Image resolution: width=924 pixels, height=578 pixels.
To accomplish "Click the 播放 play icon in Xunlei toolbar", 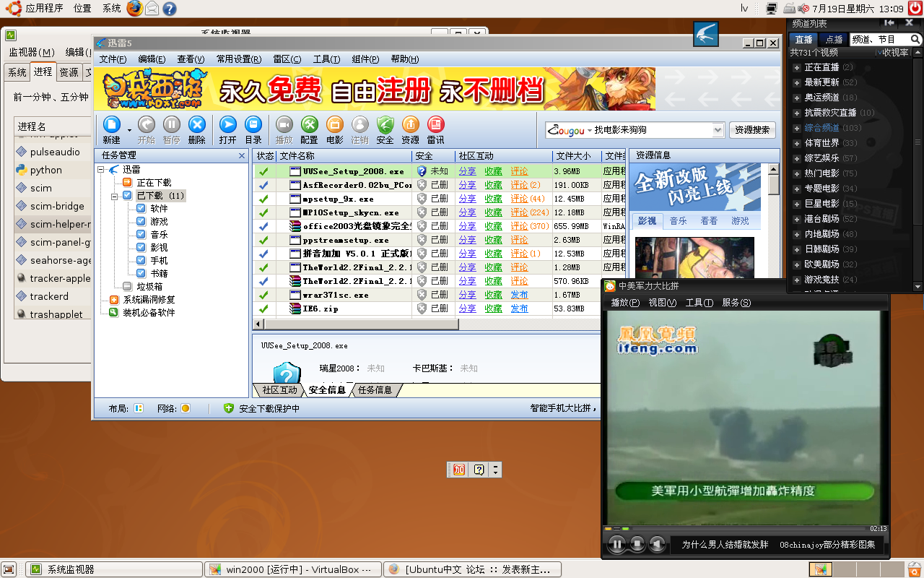I will coord(284,124).
